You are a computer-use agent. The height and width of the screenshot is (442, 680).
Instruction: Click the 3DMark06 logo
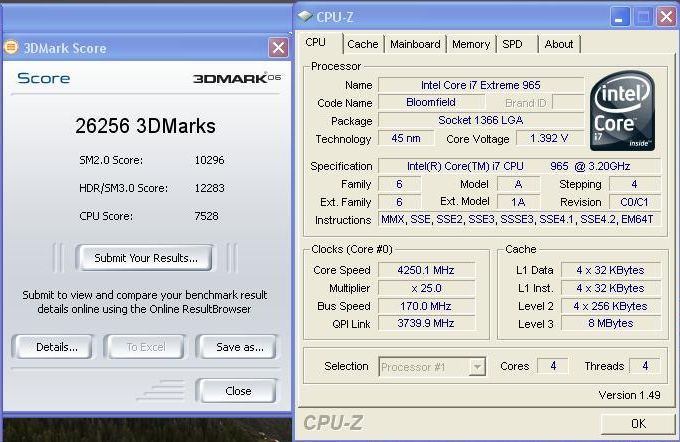click(237, 78)
